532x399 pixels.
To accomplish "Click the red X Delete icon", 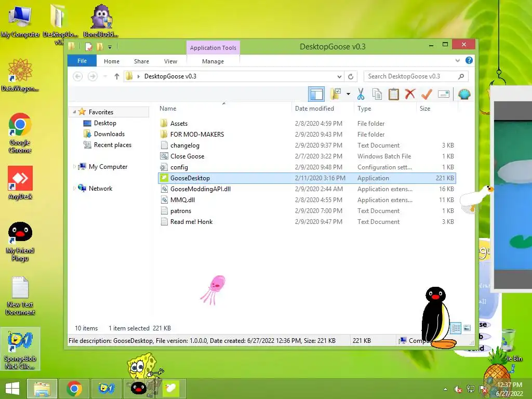I will [410, 94].
